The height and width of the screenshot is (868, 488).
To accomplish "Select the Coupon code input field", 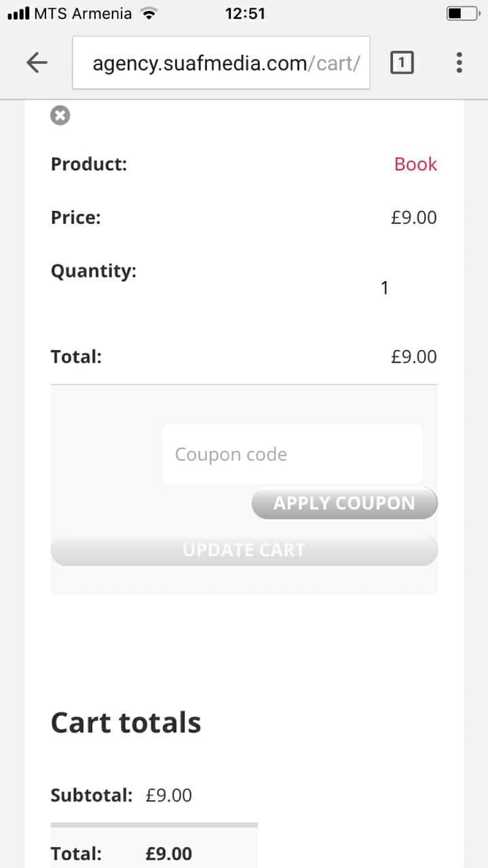I will [x=292, y=454].
